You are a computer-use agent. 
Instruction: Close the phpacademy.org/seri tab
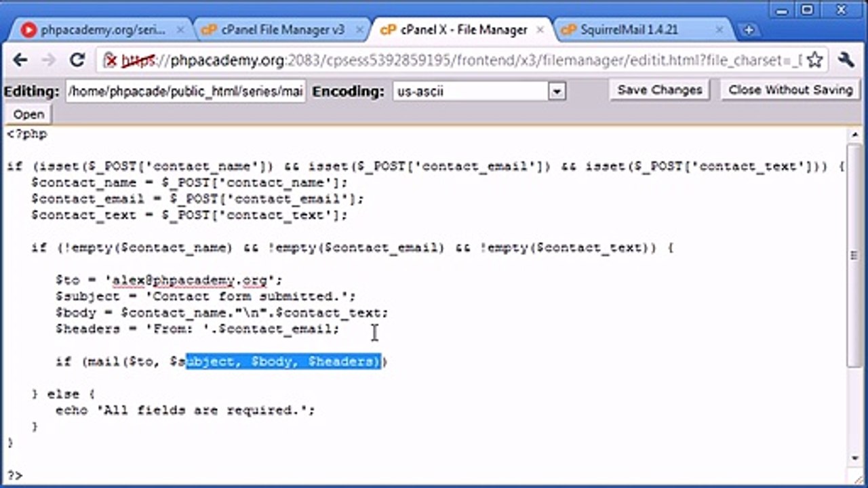180,30
